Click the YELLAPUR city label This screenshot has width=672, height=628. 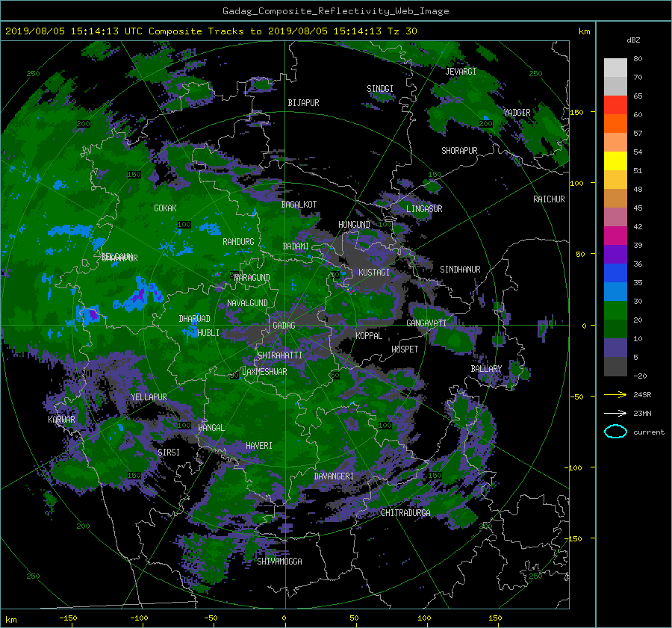point(149,397)
